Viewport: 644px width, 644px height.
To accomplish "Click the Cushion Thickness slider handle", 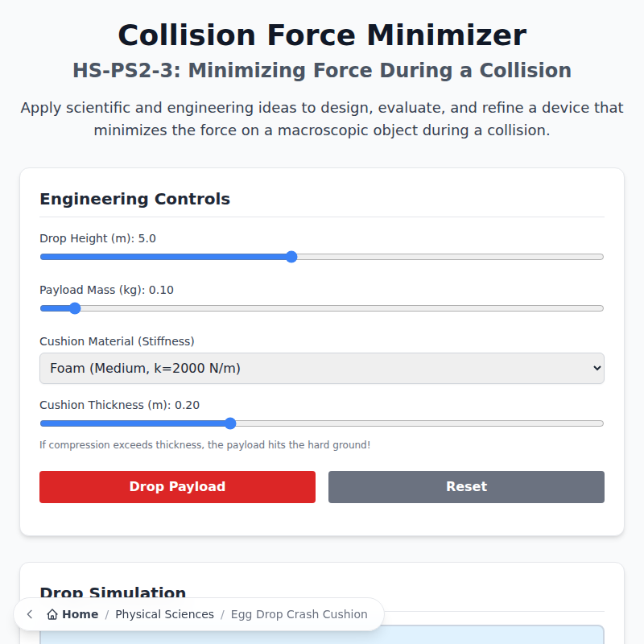I will pyautogui.click(x=230, y=423).
